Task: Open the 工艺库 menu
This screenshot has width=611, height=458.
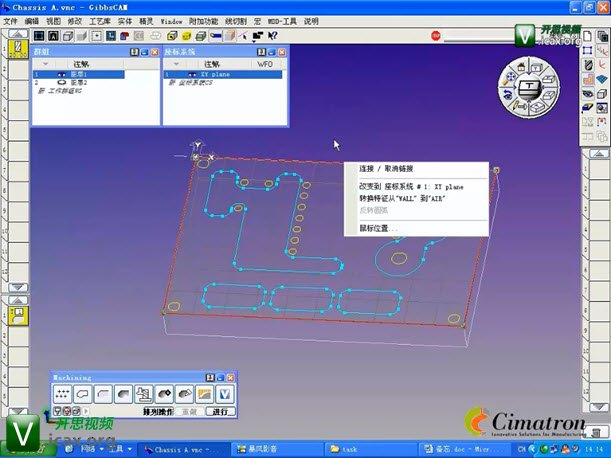Action: 101,20
